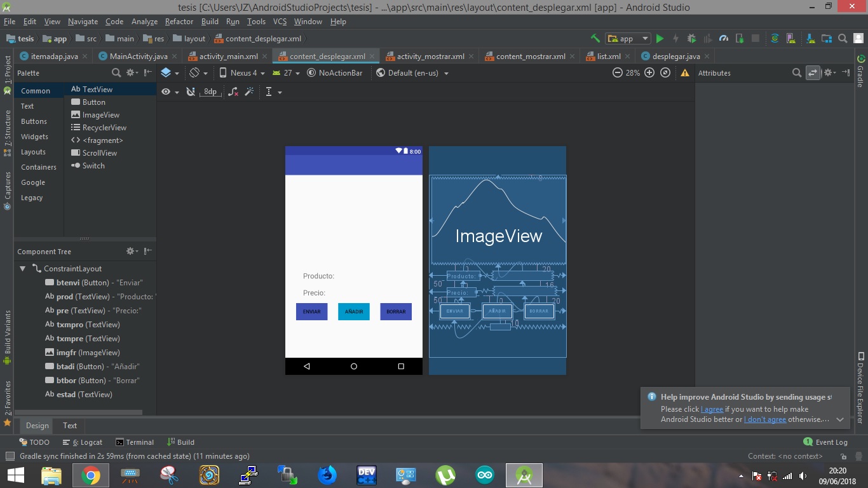
Task: Run the app with the green play button
Action: tap(660, 39)
